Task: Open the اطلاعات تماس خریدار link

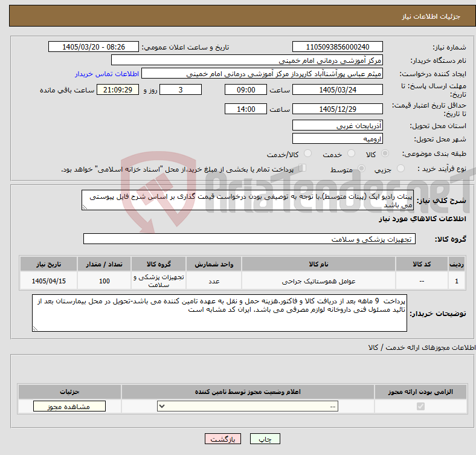Action: click(107, 74)
